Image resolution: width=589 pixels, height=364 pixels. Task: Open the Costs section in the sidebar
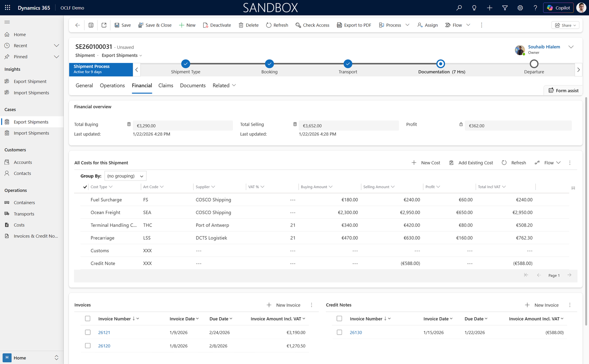point(19,225)
